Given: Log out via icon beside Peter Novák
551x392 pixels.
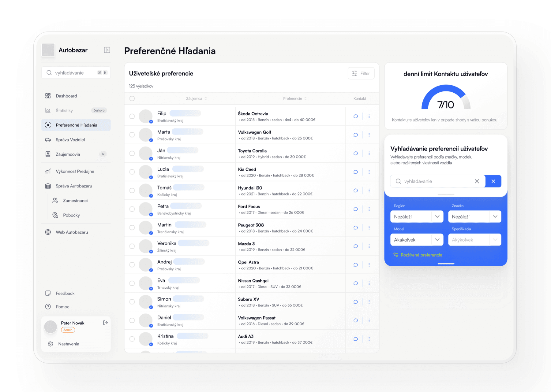Looking at the screenshot, I should click(105, 323).
